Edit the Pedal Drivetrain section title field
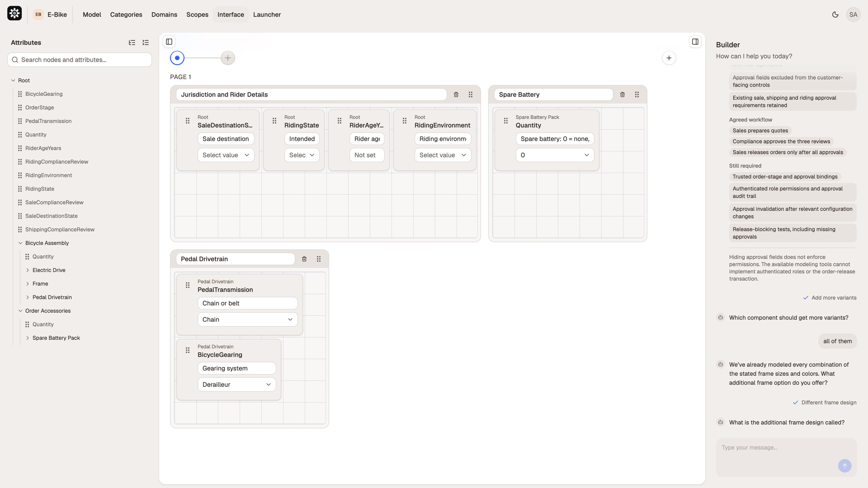This screenshot has height=488, width=868. (x=235, y=259)
